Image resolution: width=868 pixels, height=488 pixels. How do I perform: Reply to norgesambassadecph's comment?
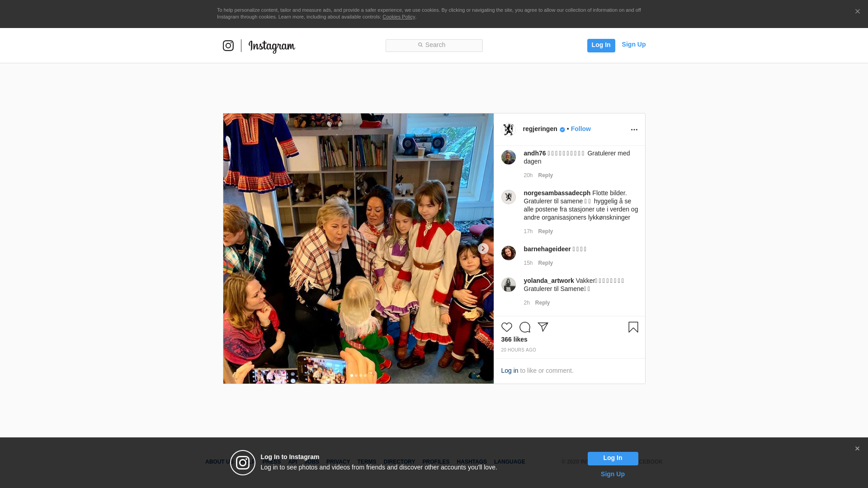(x=545, y=231)
